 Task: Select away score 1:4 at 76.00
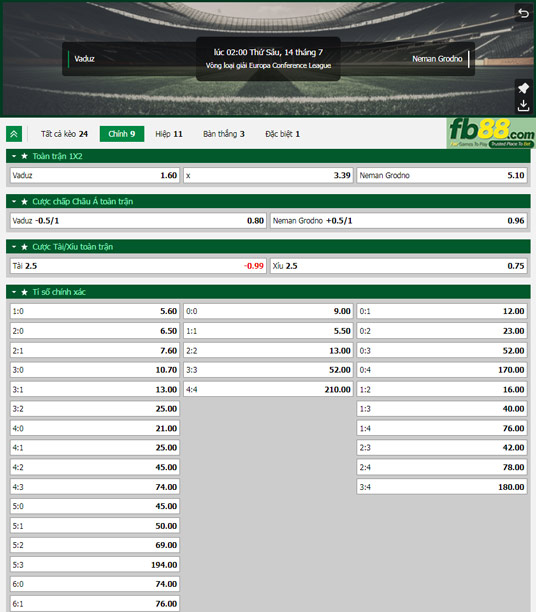(x=442, y=428)
